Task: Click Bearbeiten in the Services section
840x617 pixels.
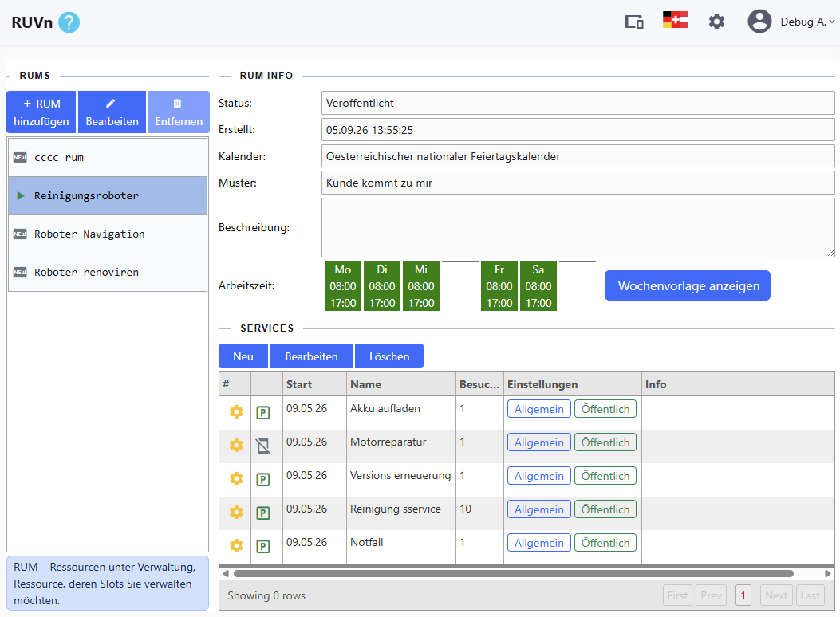Action: (311, 356)
